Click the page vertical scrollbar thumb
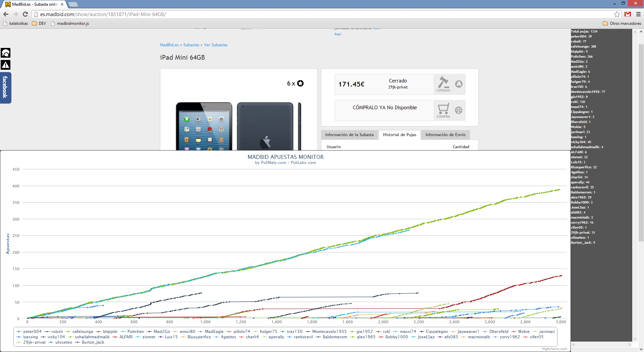Image resolution: width=644 pixels, height=352 pixels. point(641,142)
